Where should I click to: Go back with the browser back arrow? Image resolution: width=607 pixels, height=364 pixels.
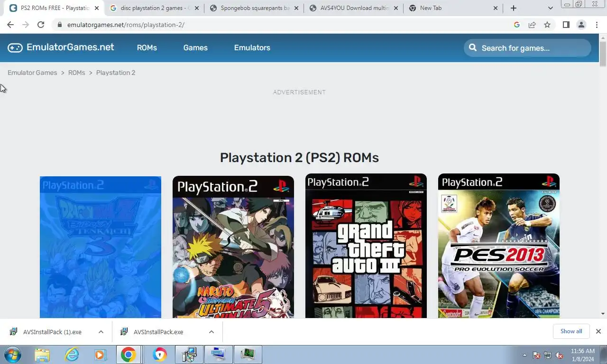(x=10, y=25)
